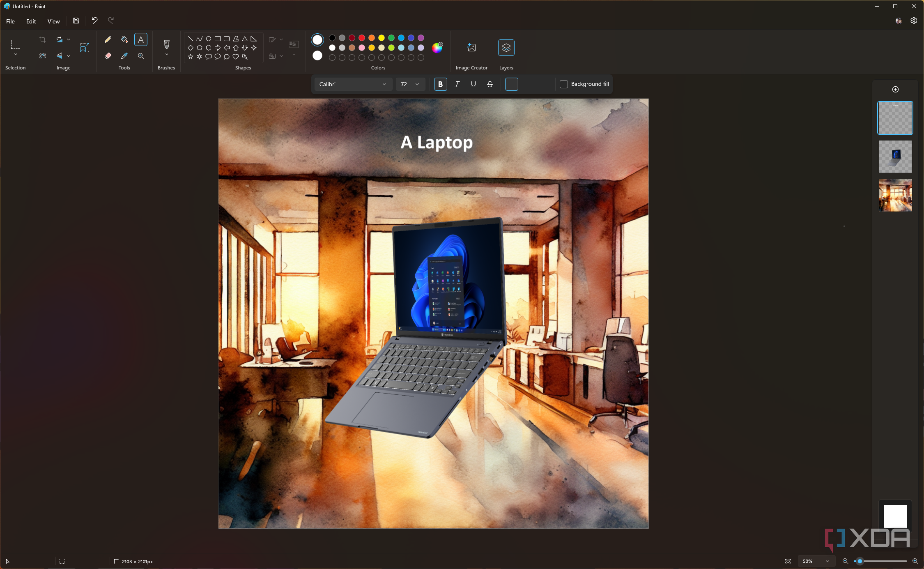This screenshot has height=569, width=924.
Task: Pick the Curve shape
Action: 200,39
